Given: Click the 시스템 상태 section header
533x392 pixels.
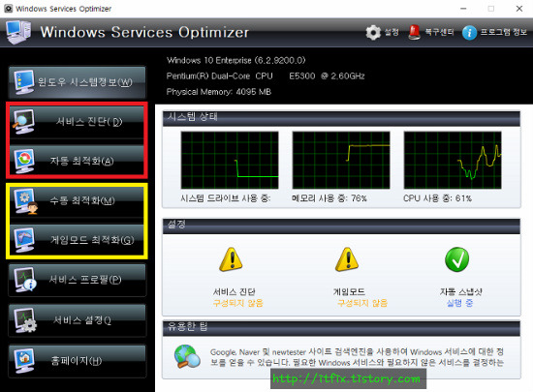Looking at the screenshot, I should (x=341, y=118).
